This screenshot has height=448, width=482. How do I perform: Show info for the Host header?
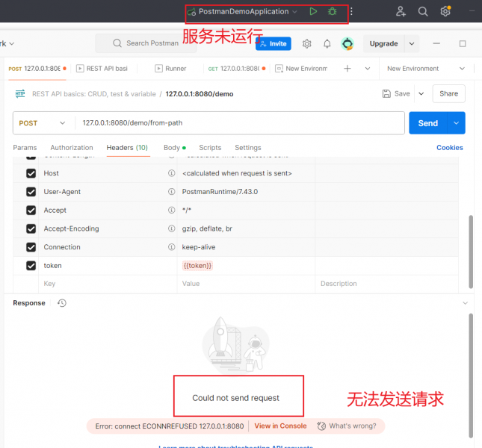tap(172, 173)
